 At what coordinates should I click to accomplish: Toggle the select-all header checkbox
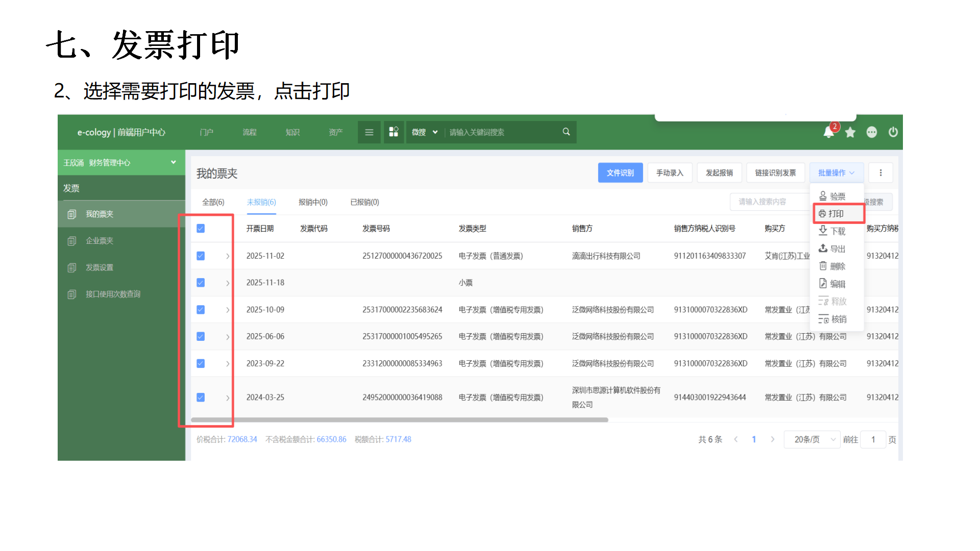tap(201, 229)
